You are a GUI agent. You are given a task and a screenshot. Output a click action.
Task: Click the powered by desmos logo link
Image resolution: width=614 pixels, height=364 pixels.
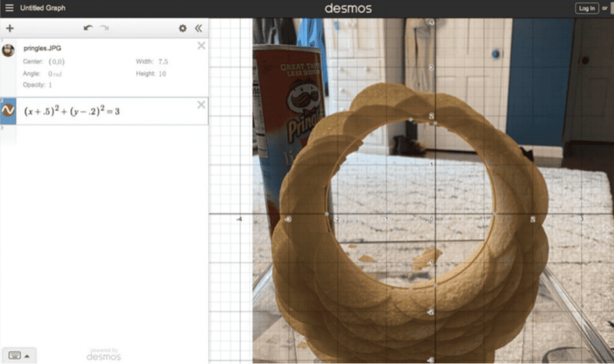point(104,354)
